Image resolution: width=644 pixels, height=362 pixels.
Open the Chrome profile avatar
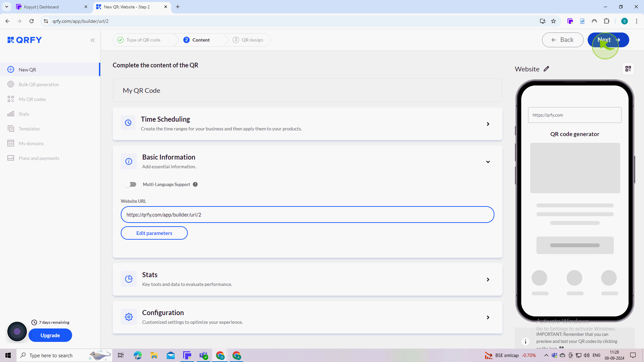coord(625,21)
